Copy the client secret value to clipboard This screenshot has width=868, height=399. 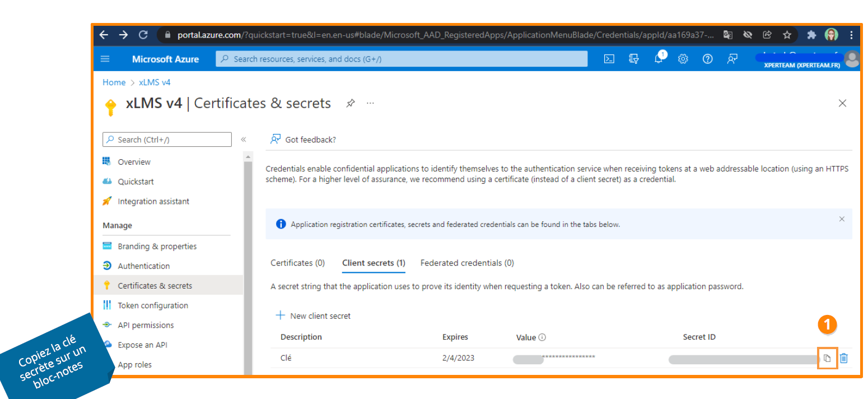coord(827,358)
